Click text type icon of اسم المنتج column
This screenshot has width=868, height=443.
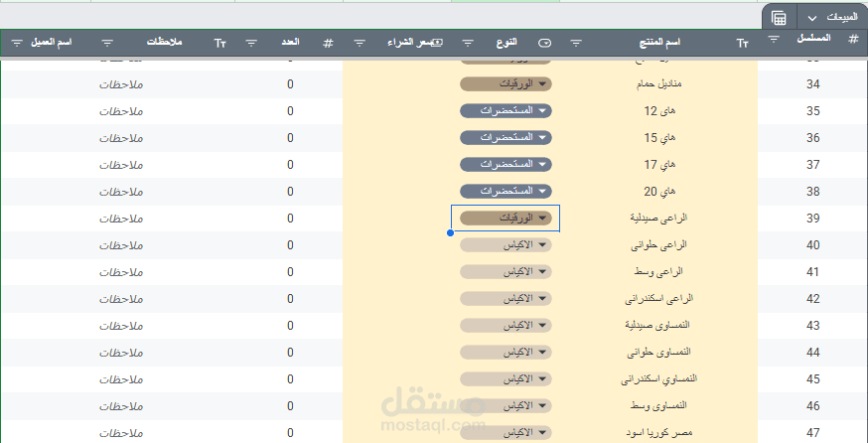click(742, 43)
